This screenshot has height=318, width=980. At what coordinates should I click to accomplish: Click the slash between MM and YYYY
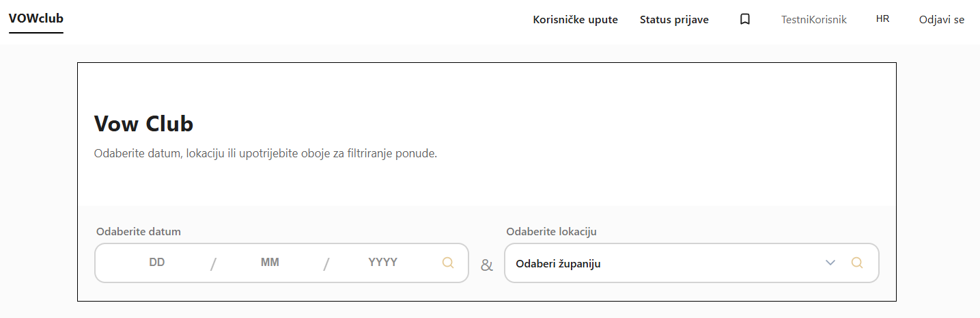pos(326,264)
